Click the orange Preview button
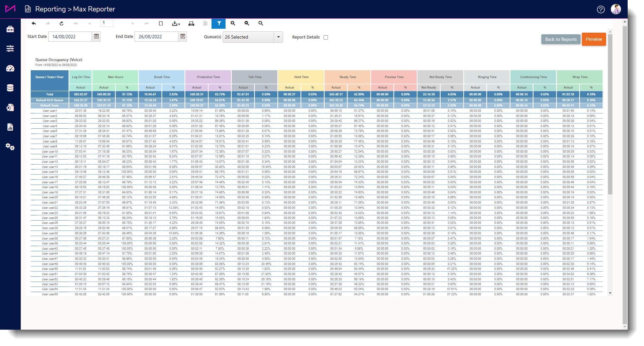Screen dimensions: 644x346 tap(594, 39)
